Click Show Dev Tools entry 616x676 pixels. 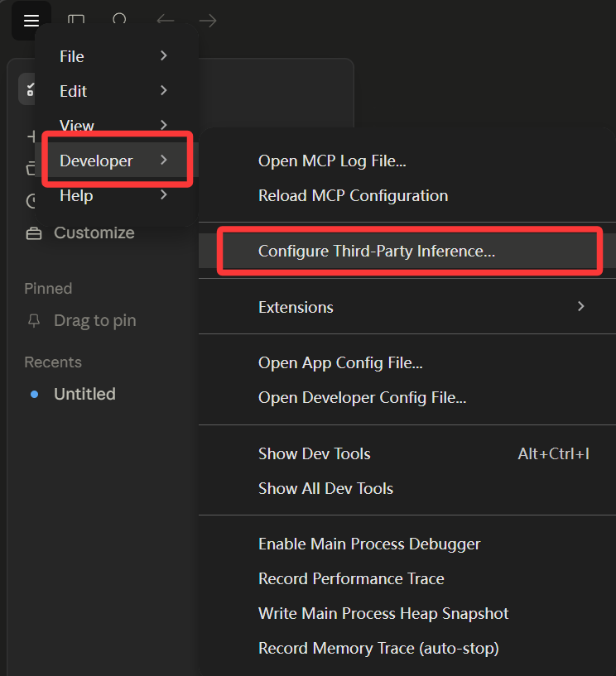315,454
